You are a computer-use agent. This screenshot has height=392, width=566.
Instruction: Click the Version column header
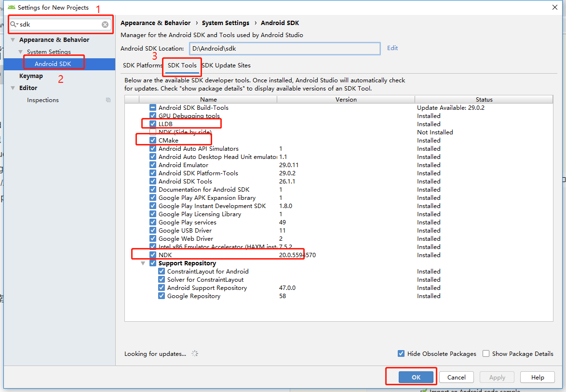click(x=346, y=100)
